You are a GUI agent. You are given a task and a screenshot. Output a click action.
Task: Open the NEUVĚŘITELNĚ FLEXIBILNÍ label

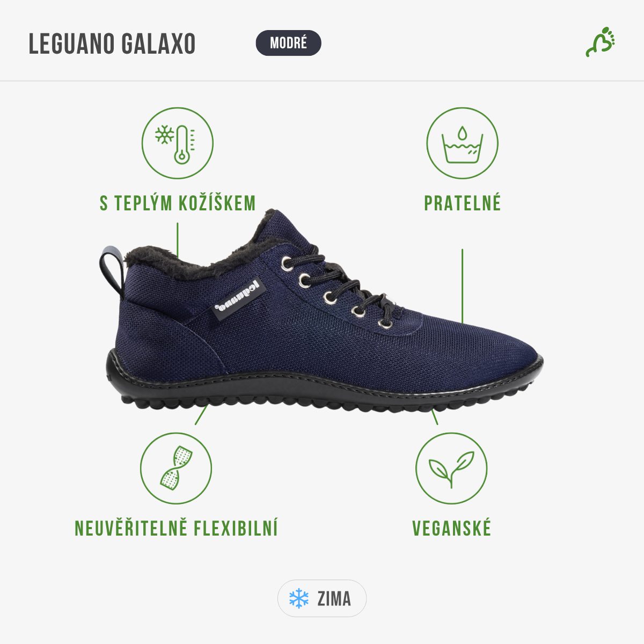pyautogui.click(x=177, y=528)
